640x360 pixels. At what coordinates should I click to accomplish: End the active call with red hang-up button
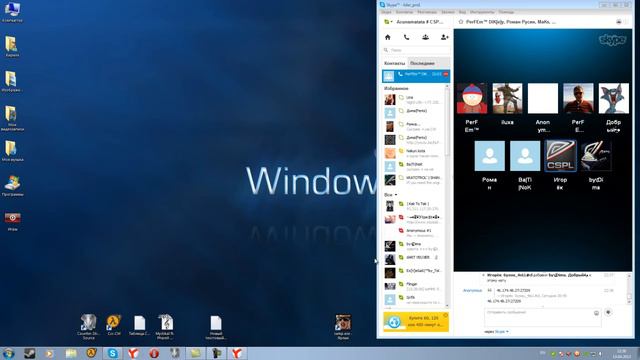coord(446,74)
